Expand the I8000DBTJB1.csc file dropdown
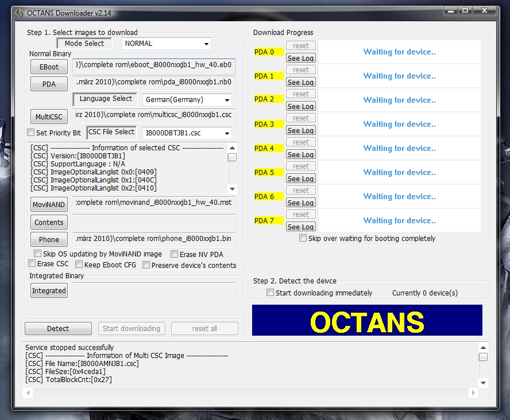Screen dimensions: 510x420 click(x=187, y=133)
